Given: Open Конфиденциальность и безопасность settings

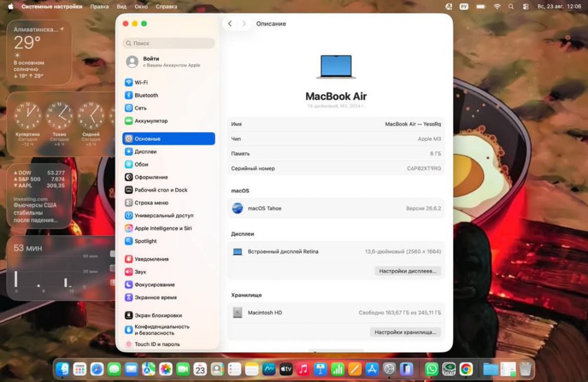Looking at the screenshot, I should tap(168, 330).
